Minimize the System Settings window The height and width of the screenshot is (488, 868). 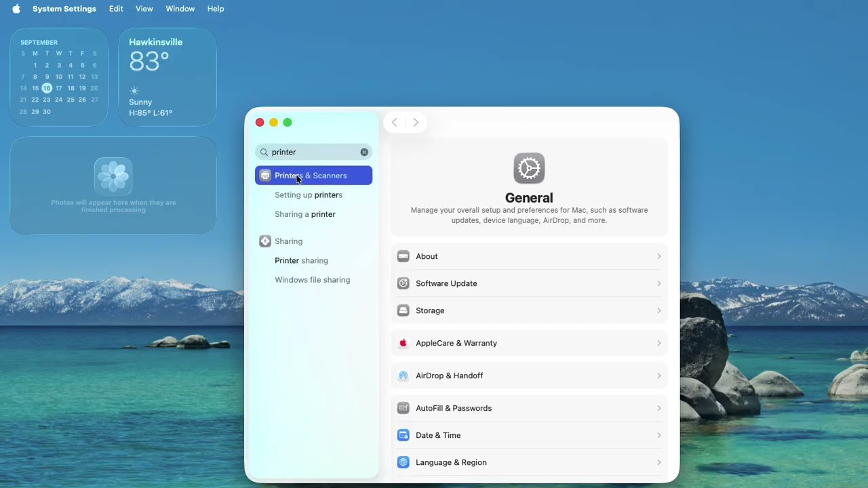273,123
